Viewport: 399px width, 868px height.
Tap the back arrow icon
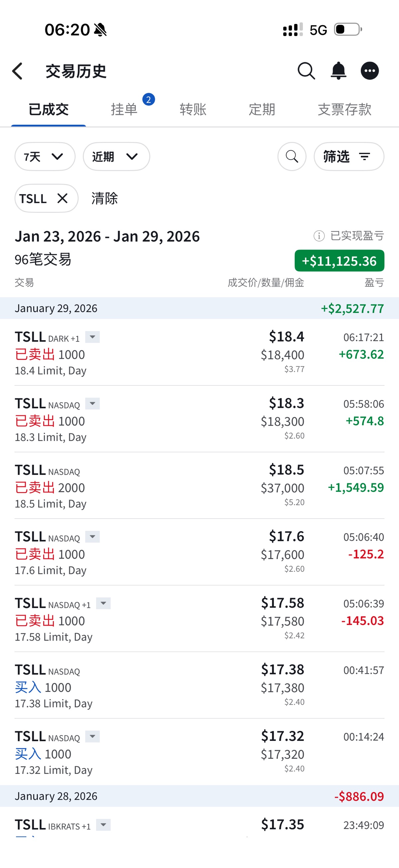[x=18, y=71]
